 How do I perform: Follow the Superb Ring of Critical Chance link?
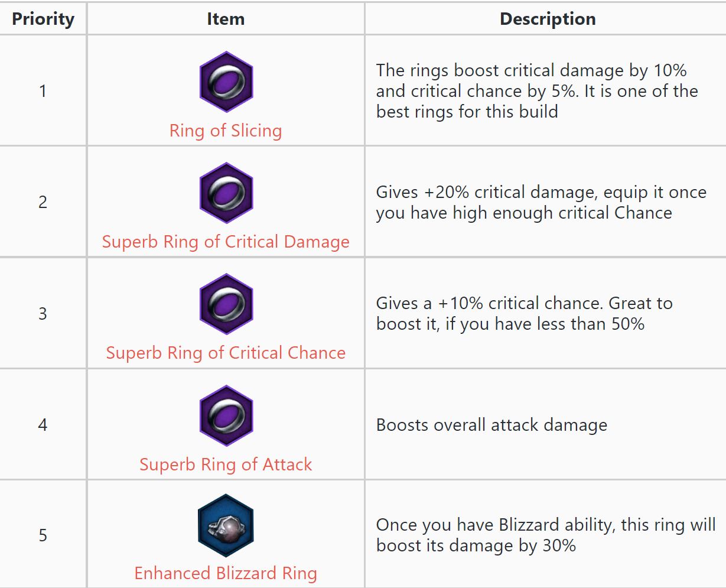click(226, 353)
